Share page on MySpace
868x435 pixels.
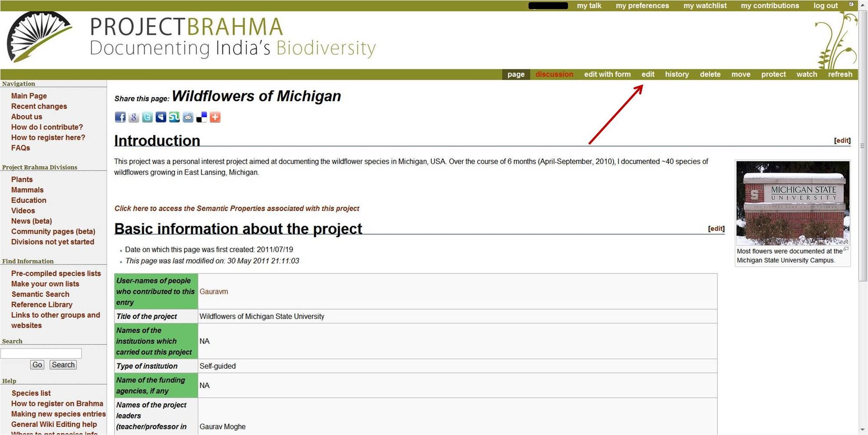[x=161, y=117]
